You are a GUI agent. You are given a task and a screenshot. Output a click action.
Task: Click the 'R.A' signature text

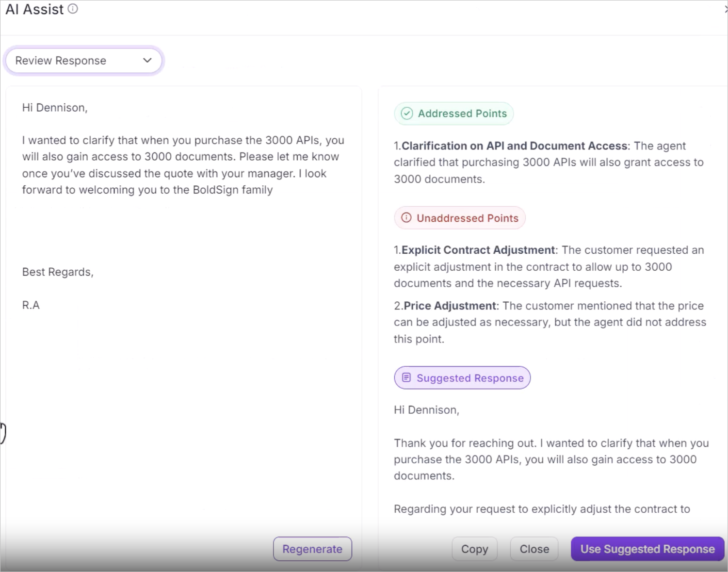(31, 305)
